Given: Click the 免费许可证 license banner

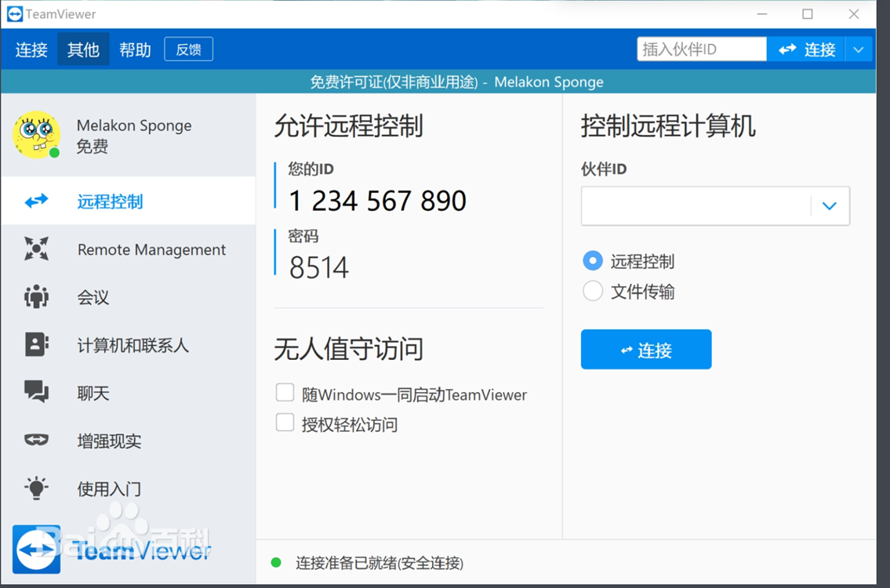Looking at the screenshot, I should pyautogui.click(x=438, y=82).
